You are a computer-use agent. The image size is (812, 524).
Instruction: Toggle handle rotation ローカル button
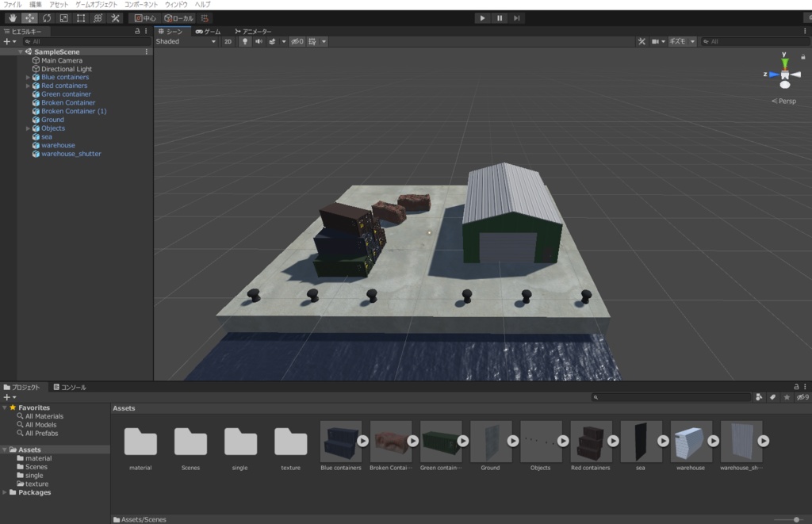(178, 18)
